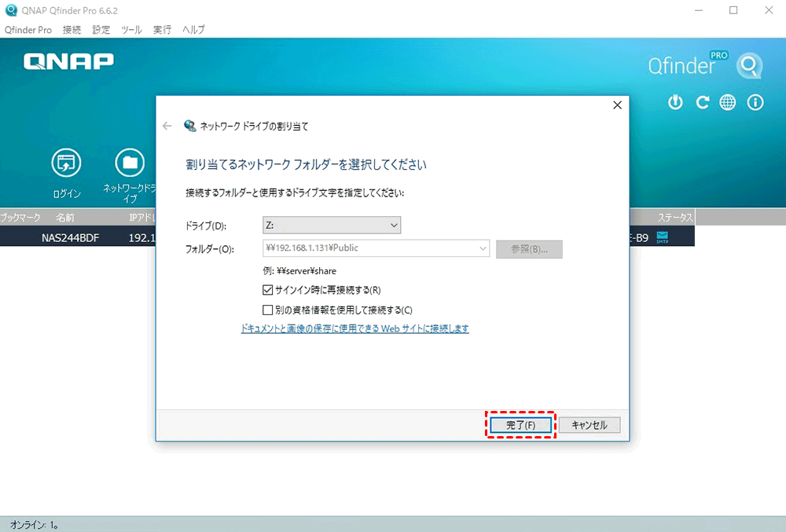Click the info icon in Qfinder header
This screenshot has width=786, height=532.
755,103
